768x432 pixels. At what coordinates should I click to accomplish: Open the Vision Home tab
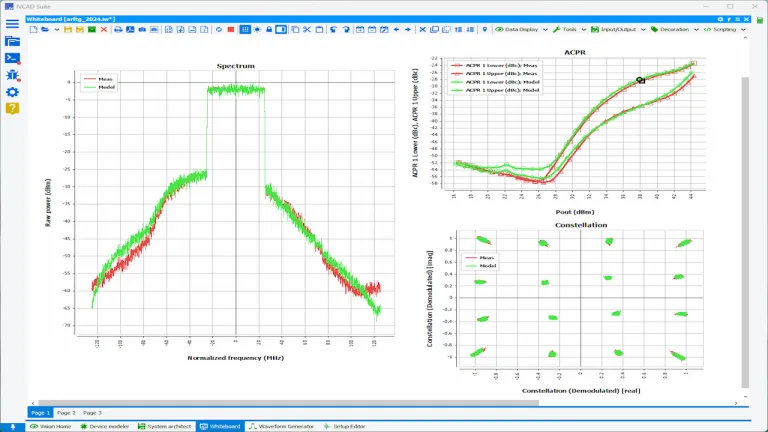(50, 427)
